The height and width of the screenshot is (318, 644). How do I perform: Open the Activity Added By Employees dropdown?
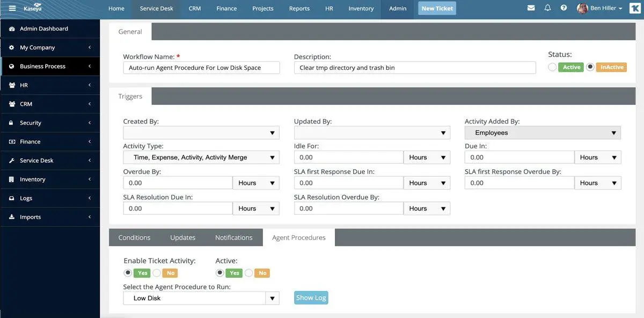[x=543, y=133]
